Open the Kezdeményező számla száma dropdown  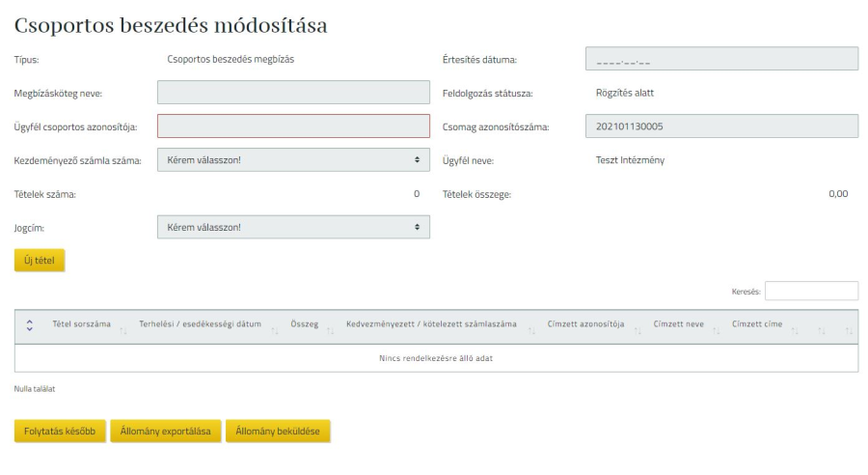click(x=293, y=159)
